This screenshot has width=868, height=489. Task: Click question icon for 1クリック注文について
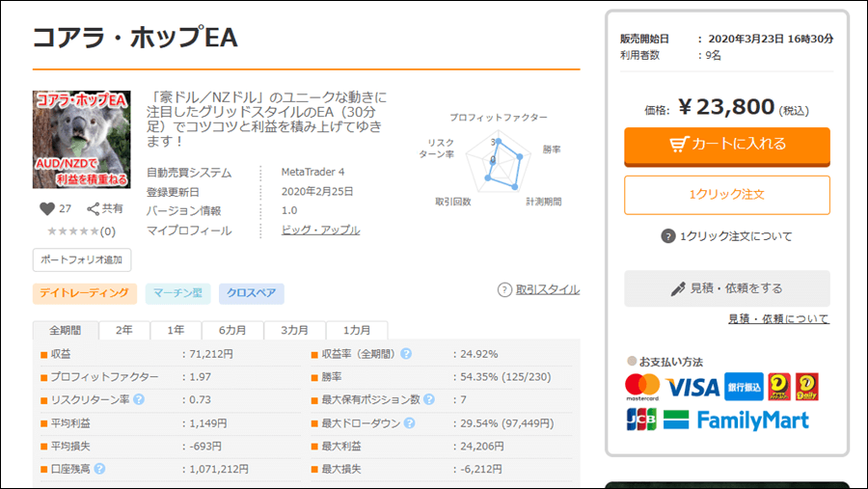[x=667, y=236]
